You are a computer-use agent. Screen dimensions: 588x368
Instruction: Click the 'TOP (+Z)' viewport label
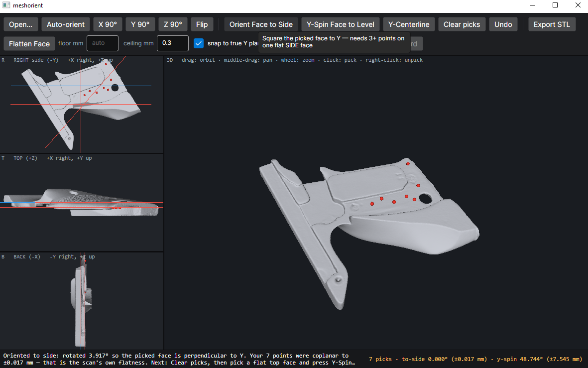click(x=25, y=158)
